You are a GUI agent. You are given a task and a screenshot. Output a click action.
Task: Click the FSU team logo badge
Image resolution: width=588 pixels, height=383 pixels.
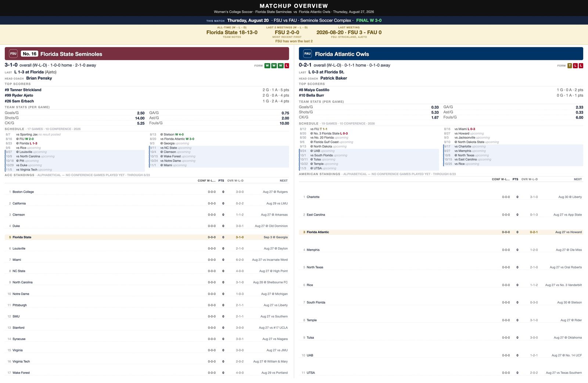pyautogui.click(x=13, y=54)
